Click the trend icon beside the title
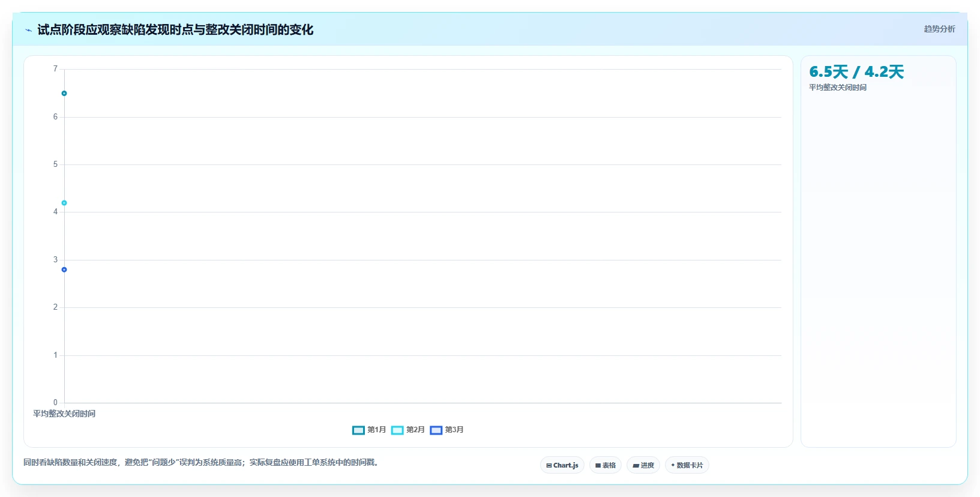This screenshot has height=497, width=980. click(x=28, y=30)
